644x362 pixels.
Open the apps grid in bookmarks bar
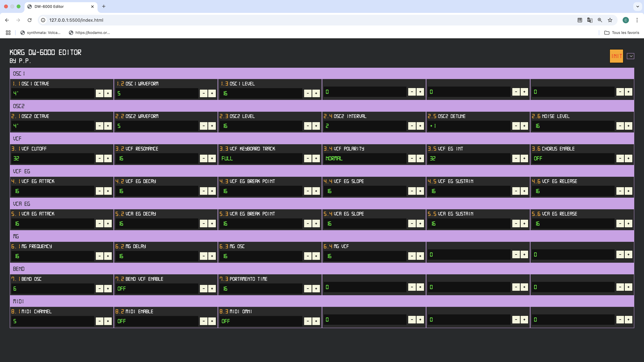8,33
